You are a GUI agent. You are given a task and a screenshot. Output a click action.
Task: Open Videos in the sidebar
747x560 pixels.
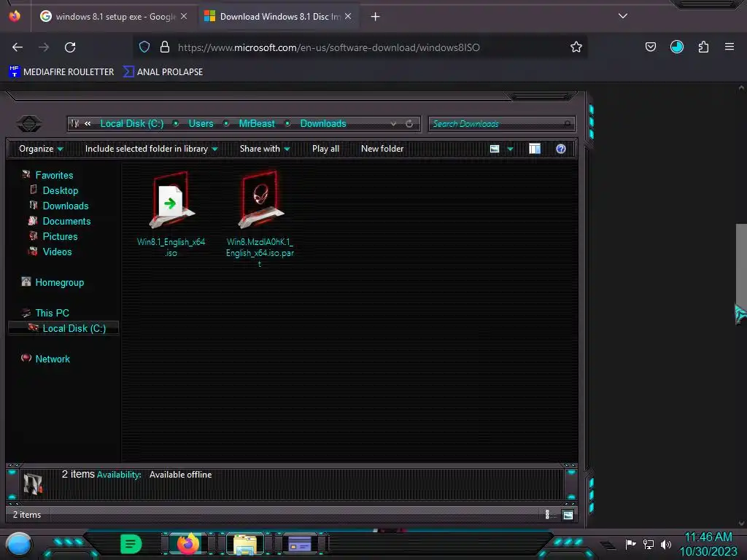(57, 252)
